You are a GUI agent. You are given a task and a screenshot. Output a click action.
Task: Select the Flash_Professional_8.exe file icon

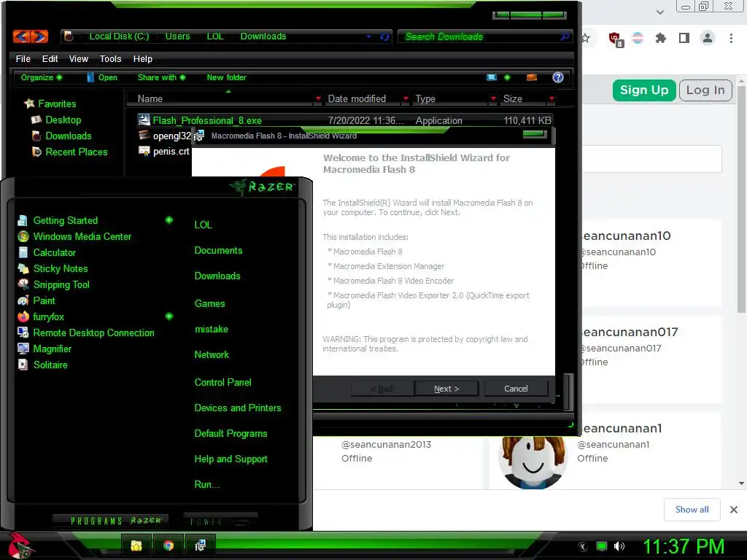(x=144, y=120)
